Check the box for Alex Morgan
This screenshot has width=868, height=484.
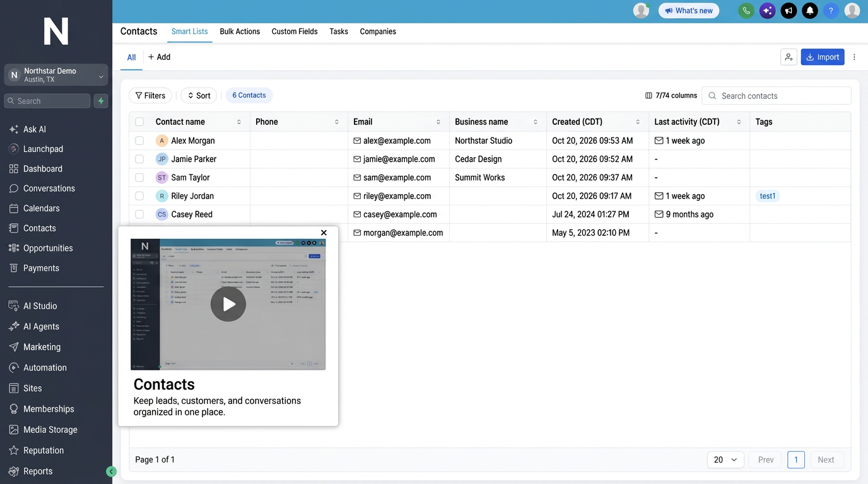coord(139,141)
